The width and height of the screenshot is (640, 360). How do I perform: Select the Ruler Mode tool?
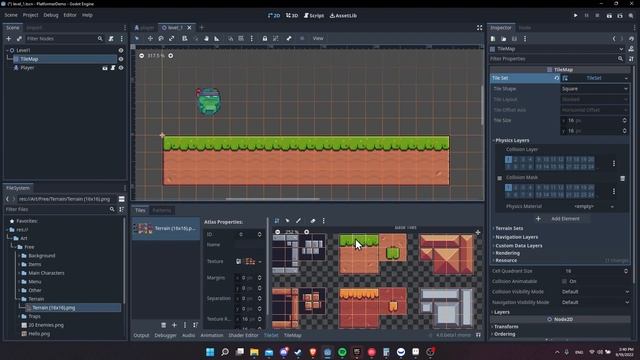[x=217, y=38]
